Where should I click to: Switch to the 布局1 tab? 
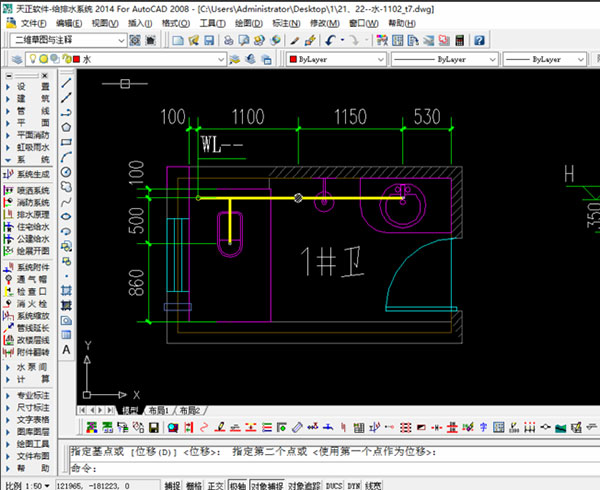click(158, 410)
